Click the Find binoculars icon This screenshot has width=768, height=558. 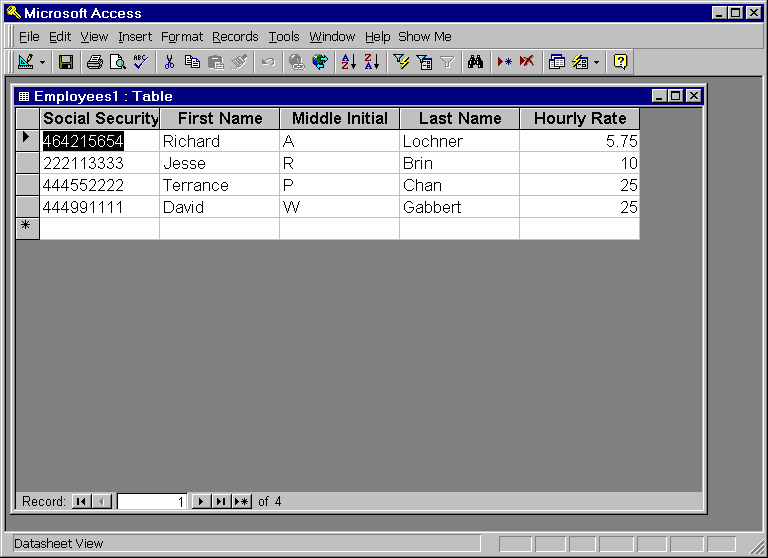coord(476,62)
